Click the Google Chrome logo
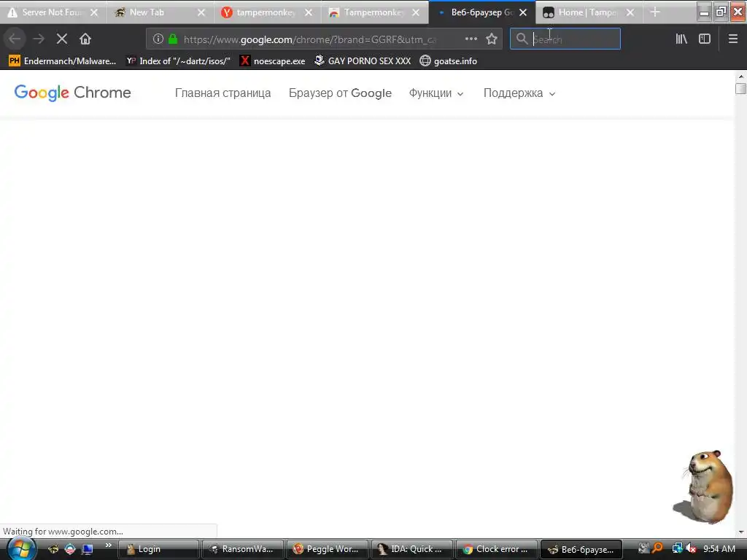This screenshot has width=747, height=560. point(72,93)
